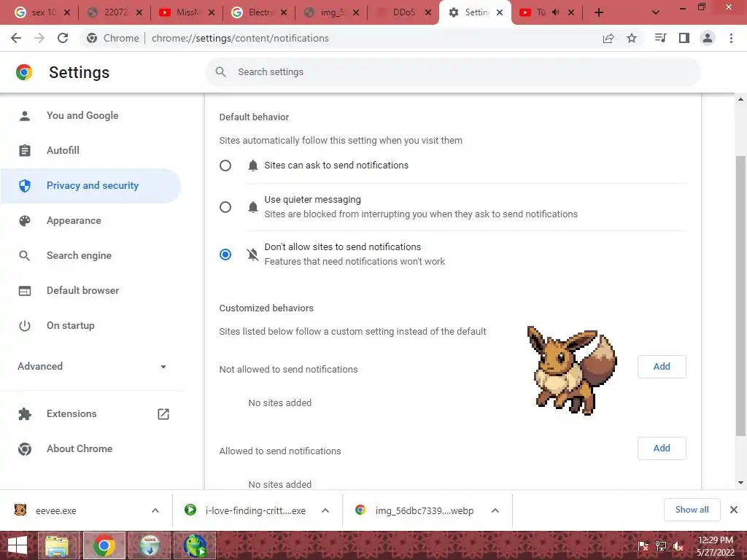This screenshot has width=747, height=560.
Task: Close the Settings tab
Action: 500,13
